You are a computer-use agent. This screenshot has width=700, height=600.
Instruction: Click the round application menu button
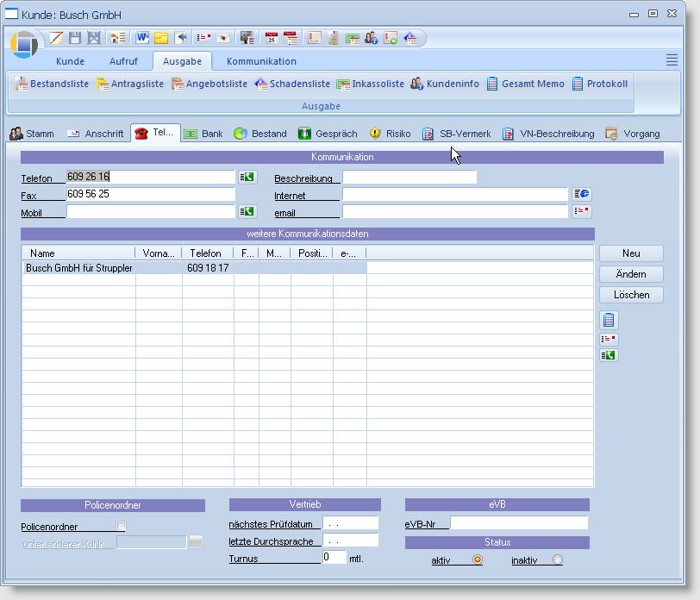[x=25, y=45]
